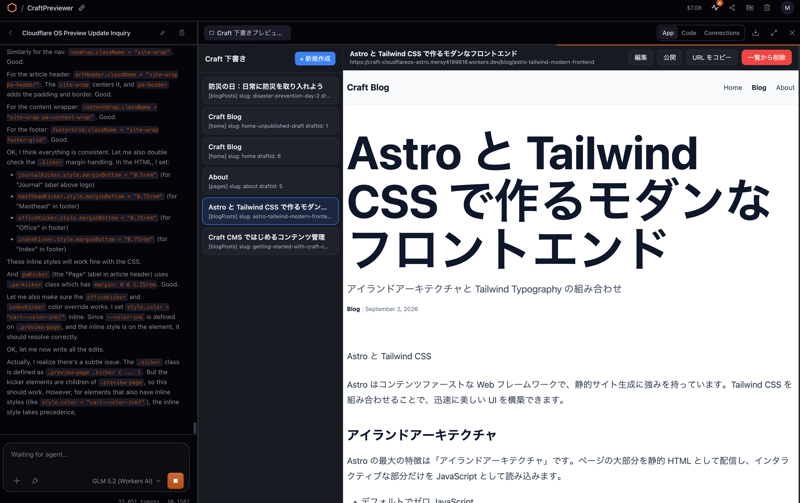Click the Cloudflare OS Preview Update Inquiry title
This screenshot has height=503, width=800.
click(76, 33)
